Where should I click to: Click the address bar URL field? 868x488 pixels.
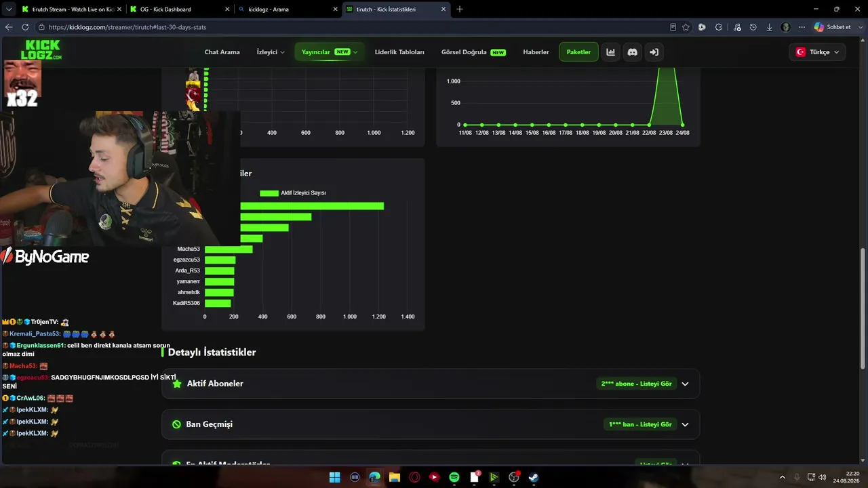(x=353, y=27)
